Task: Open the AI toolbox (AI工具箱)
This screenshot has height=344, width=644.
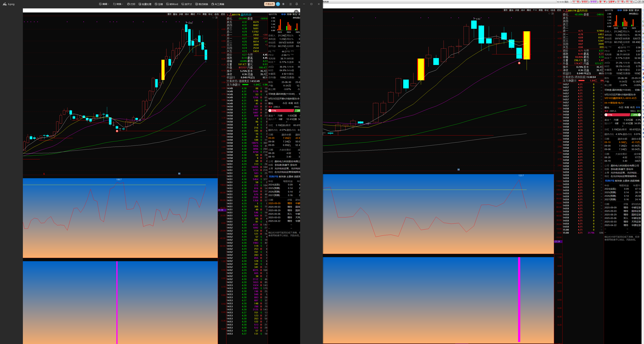Action: (x=218, y=4)
